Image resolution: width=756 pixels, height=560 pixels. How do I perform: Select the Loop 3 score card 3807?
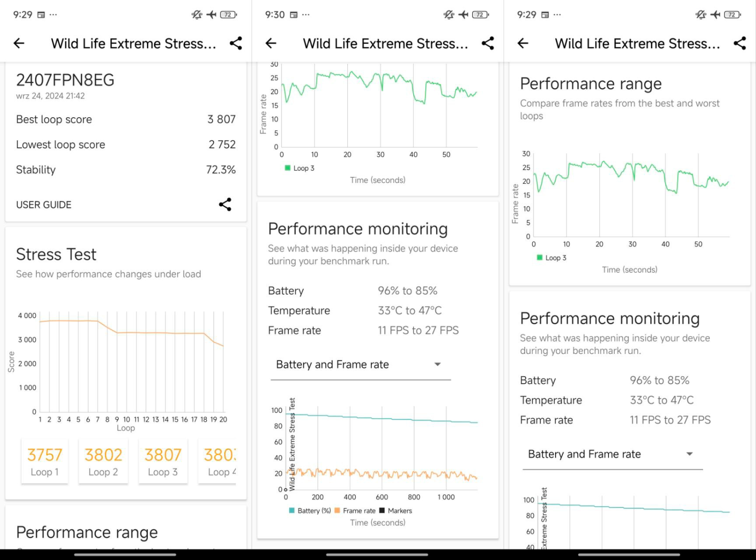point(163,461)
